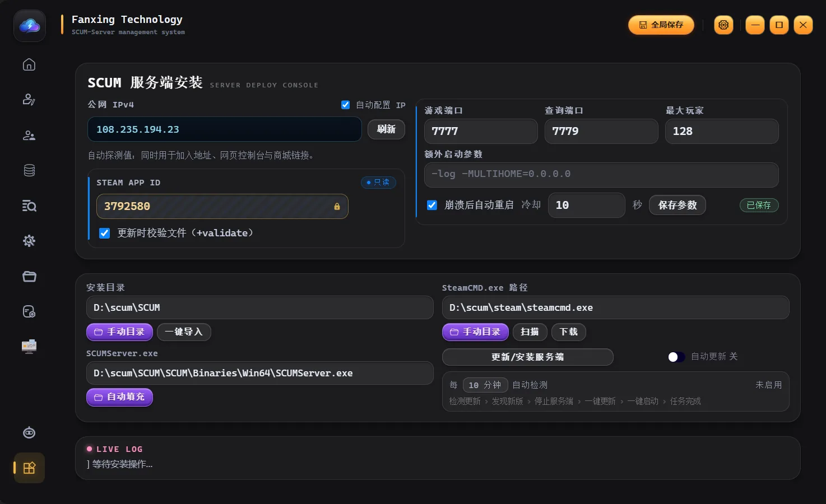Click the 刷新 button beside the IP

[386, 129]
